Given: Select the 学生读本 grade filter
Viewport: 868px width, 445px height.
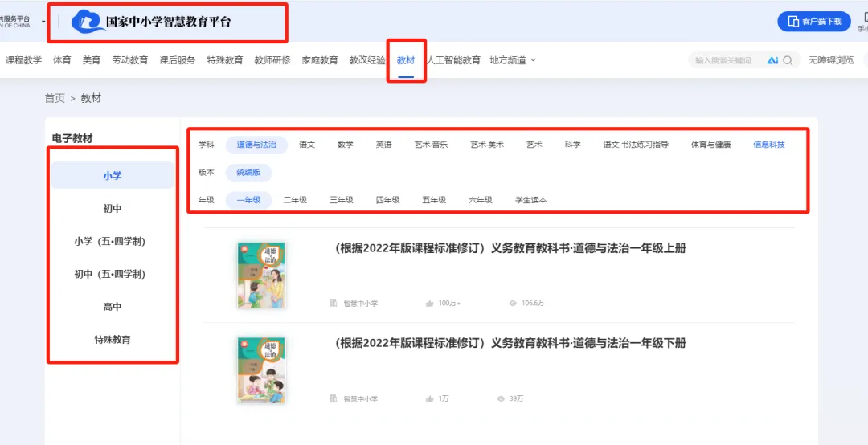Looking at the screenshot, I should 531,200.
